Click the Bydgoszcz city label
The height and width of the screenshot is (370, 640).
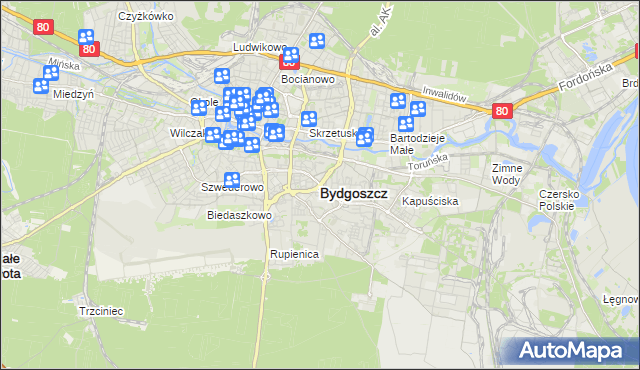tap(353, 193)
